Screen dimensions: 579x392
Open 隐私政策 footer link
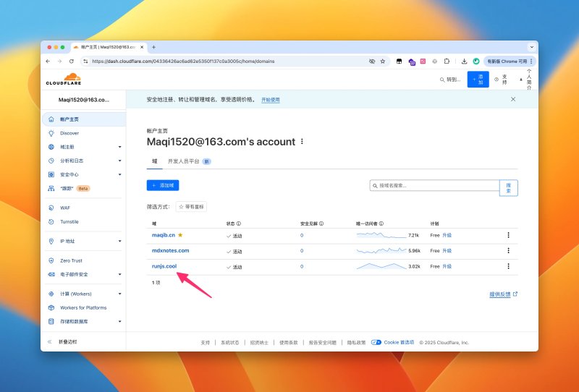[356, 343]
